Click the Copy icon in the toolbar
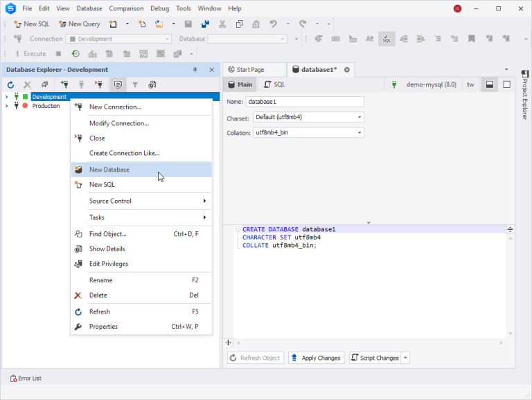 [x=239, y=24]
